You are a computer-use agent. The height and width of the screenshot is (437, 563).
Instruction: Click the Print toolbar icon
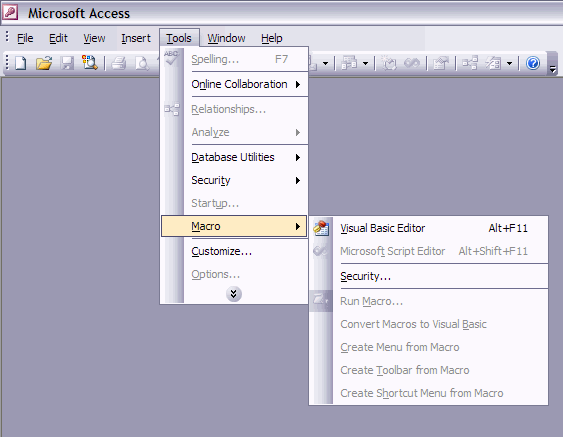tap(118, 63)
